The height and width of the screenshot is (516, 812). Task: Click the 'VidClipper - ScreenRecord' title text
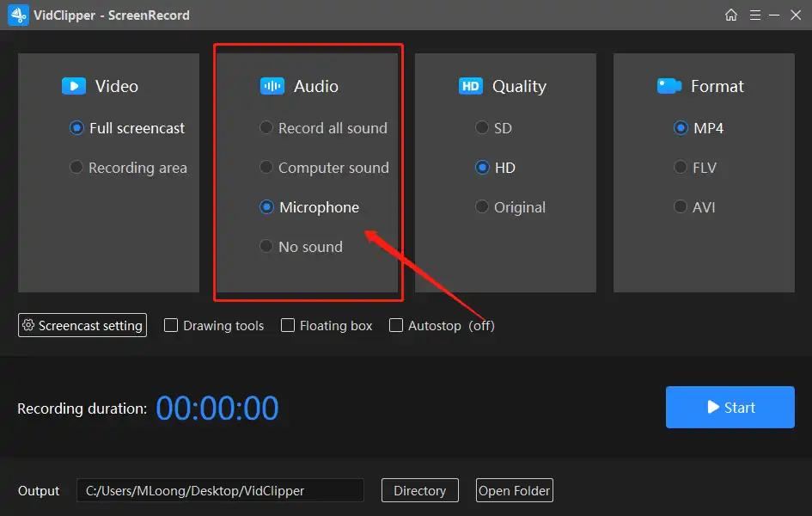(112, 15)
